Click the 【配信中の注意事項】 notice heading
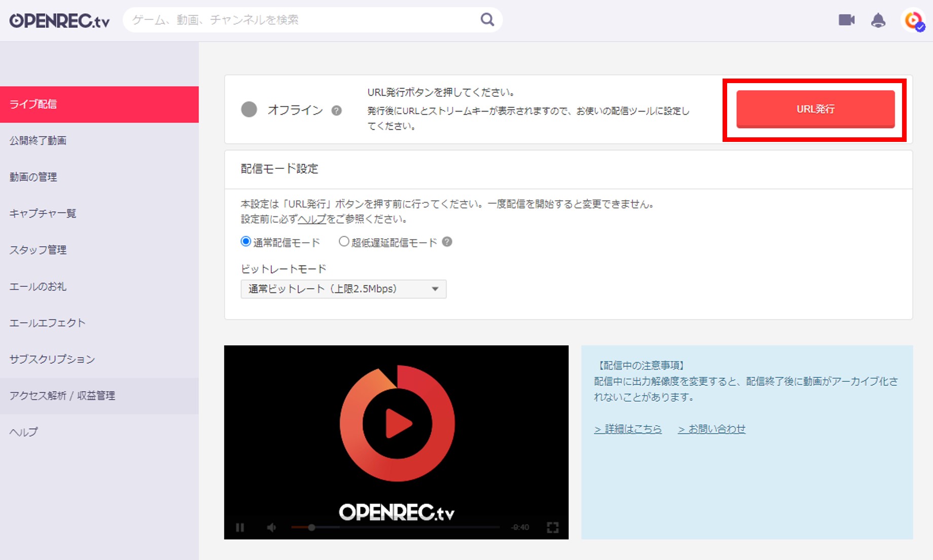 pos(641,365)
